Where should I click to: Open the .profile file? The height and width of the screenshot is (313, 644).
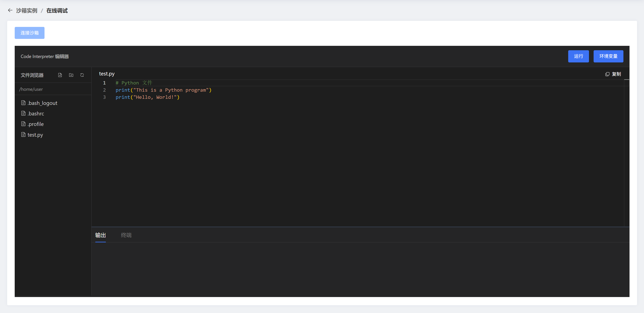[x=35, y=124]
